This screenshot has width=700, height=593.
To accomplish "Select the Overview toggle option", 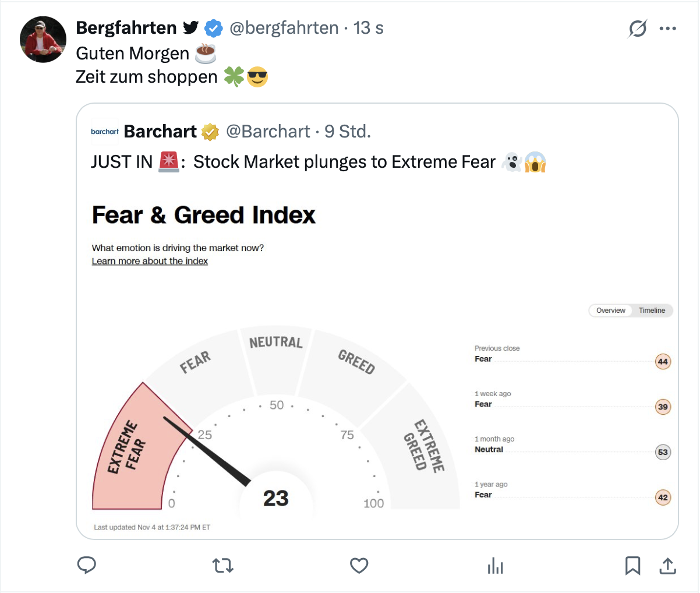I will (x=610, y=310).
